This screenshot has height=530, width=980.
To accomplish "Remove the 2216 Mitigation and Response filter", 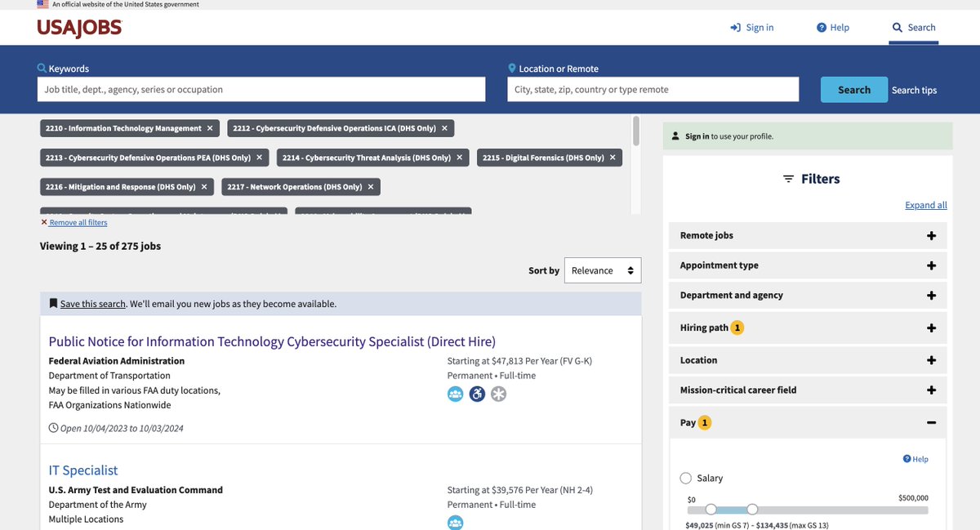I will pos(204,187).
